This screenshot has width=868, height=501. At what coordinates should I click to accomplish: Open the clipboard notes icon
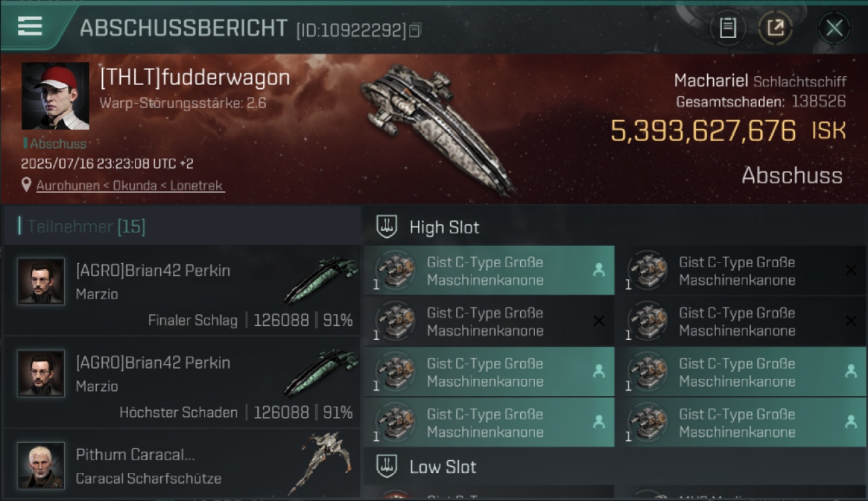[x=727, y=28]
